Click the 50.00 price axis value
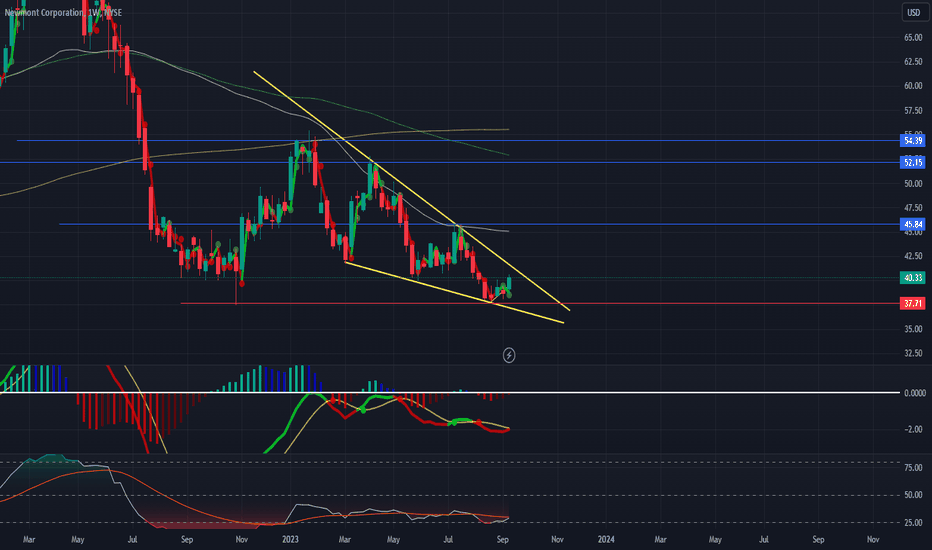The image size is (932, 550). (x=913, y=184)
